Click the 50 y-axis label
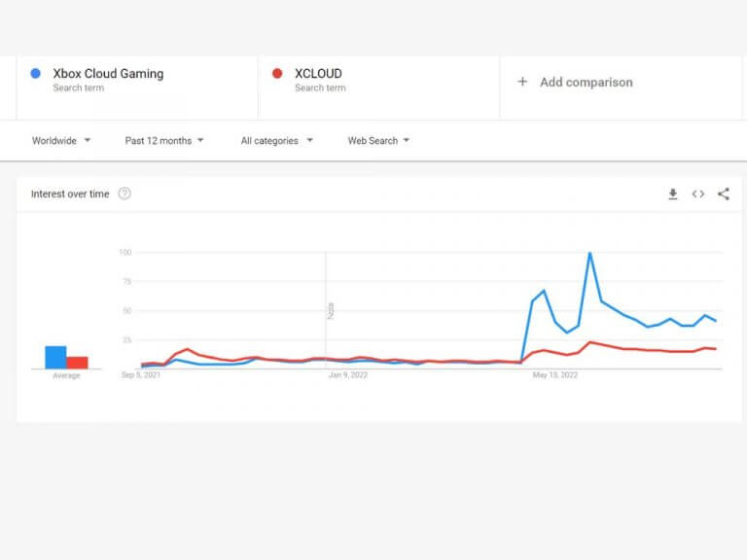Viewport: 747px width, 560px height. [x=126, y=311]
